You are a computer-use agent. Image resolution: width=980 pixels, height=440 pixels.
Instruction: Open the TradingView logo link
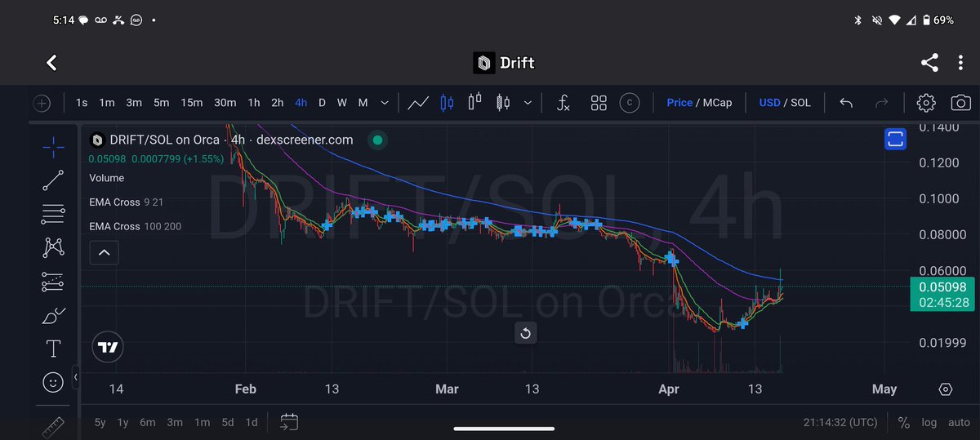tap(107, 347)
